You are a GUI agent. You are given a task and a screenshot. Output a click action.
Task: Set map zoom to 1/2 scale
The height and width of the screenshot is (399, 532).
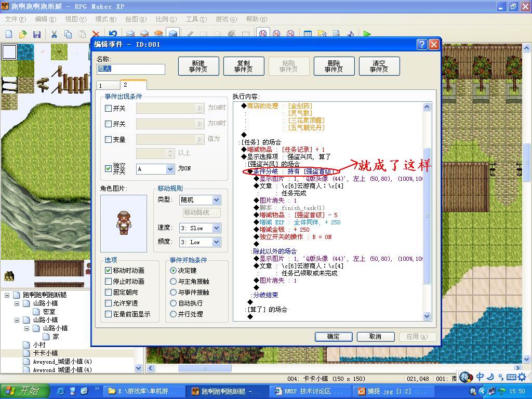tap(276, 33)
